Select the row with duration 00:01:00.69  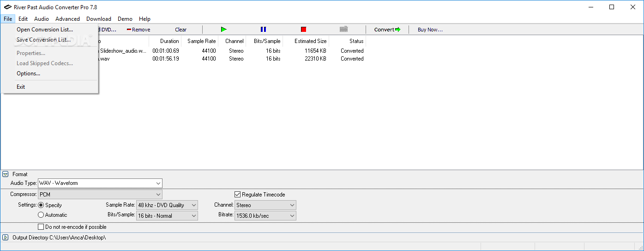pos(232,51)
